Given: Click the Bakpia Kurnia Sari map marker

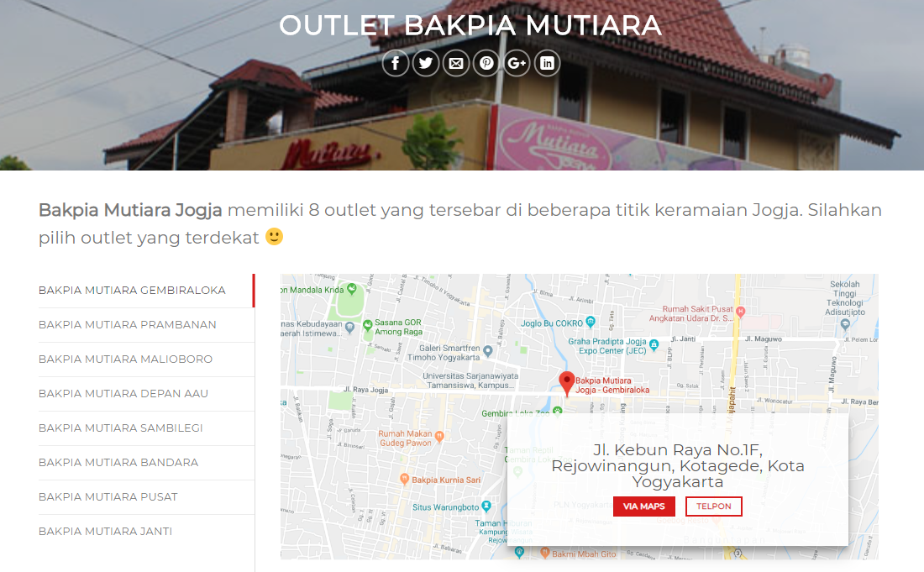Looking at the screenshot, I should 404,479.
